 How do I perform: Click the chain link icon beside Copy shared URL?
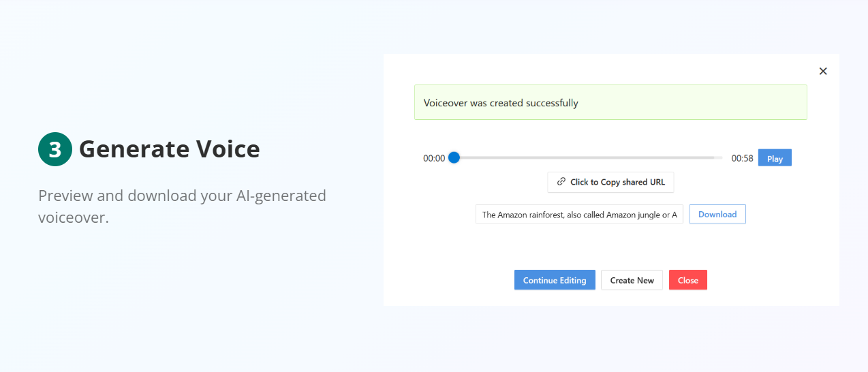pos(561,182)
